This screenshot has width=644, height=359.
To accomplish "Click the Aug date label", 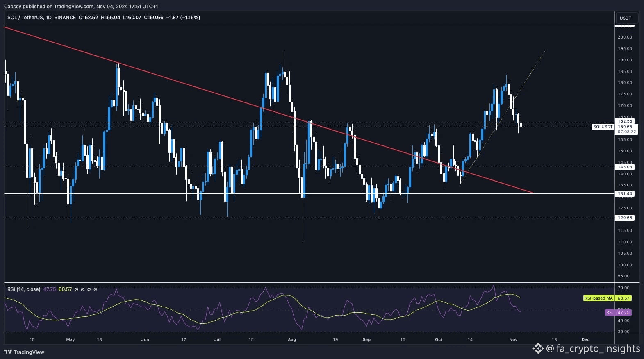I will coord(292,339).
